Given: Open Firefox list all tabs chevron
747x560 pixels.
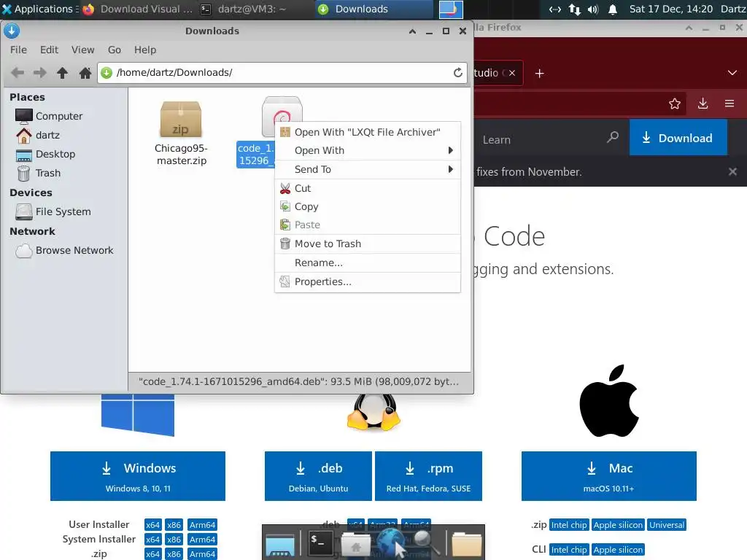Looking at the screenshot, I should [x=732, y=73].
